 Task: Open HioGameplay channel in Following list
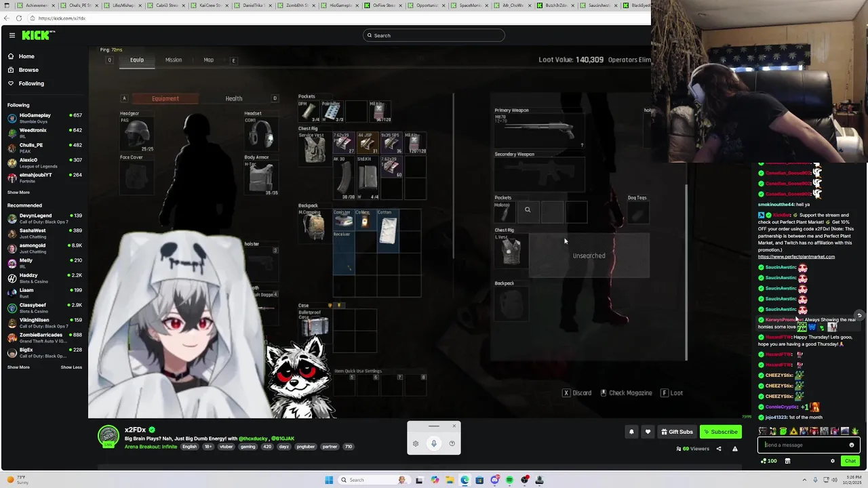[45, 118]
